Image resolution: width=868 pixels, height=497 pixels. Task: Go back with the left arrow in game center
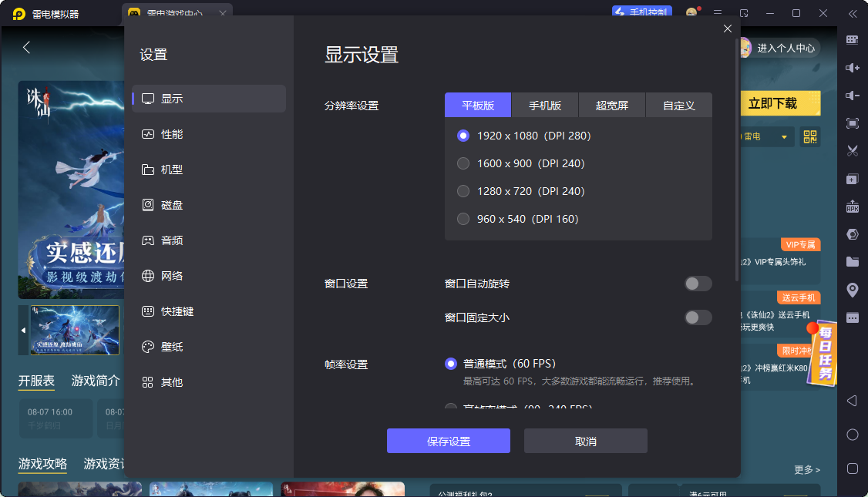point(26,48)
